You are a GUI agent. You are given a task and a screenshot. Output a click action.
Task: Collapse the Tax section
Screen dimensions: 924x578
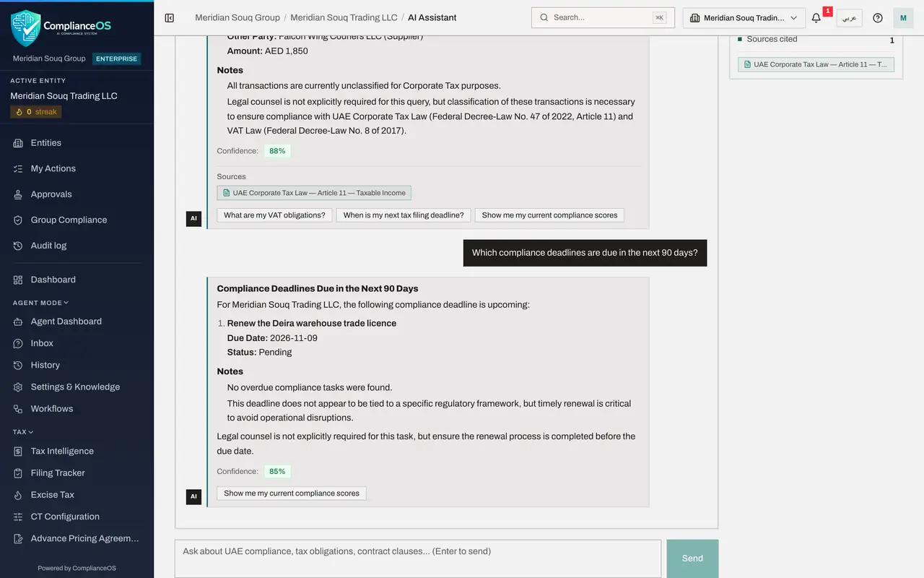click(x=23, y=432)
